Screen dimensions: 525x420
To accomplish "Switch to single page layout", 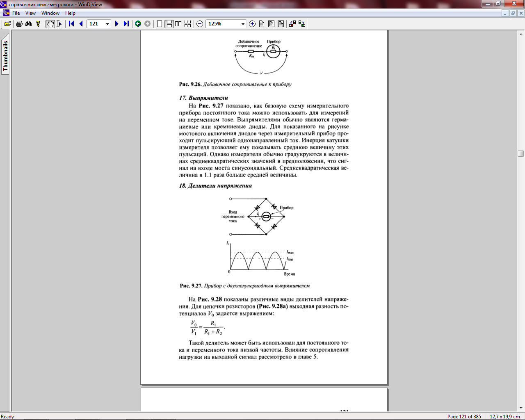I will [x=160, y=24].
